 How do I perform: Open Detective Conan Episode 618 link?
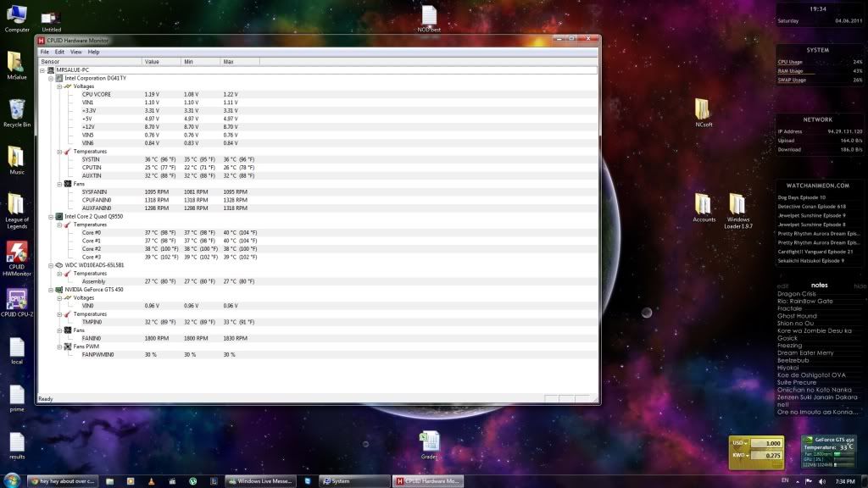[x=811, y=207]
